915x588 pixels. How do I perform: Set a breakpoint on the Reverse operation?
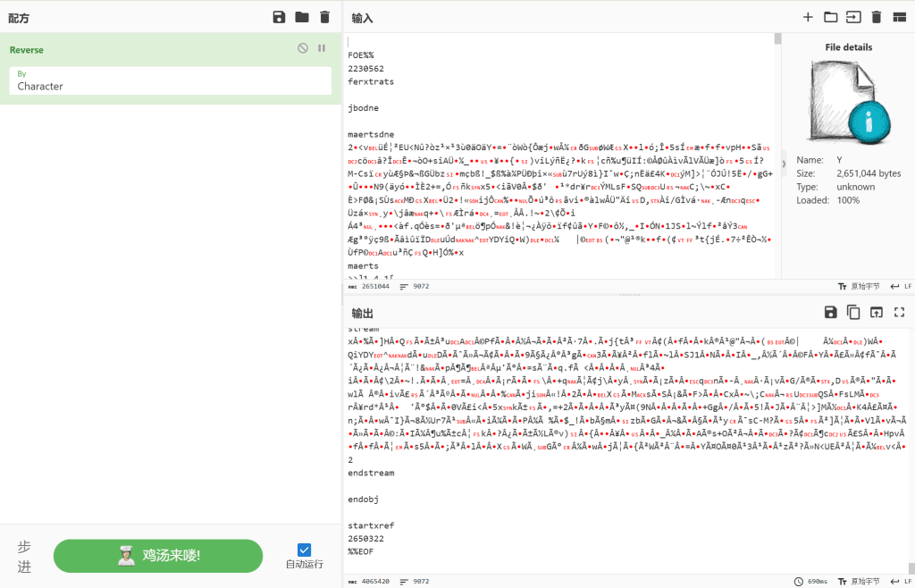[x=322, y=48]
